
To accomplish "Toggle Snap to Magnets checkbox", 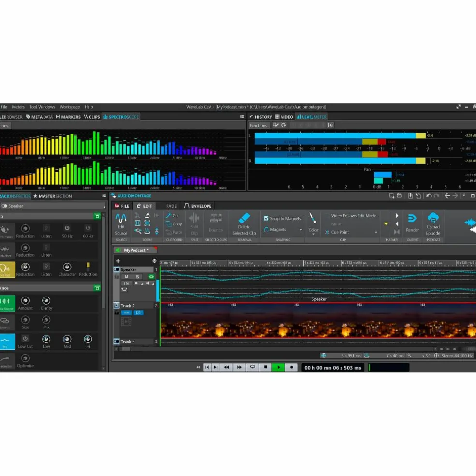I will [x=266, y=219].
